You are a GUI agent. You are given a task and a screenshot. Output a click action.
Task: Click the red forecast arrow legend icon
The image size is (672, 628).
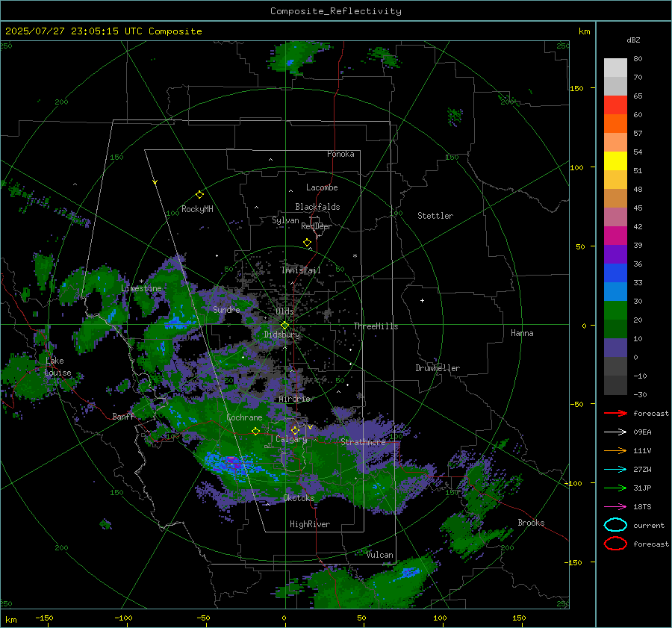click(x=615, y=413)
